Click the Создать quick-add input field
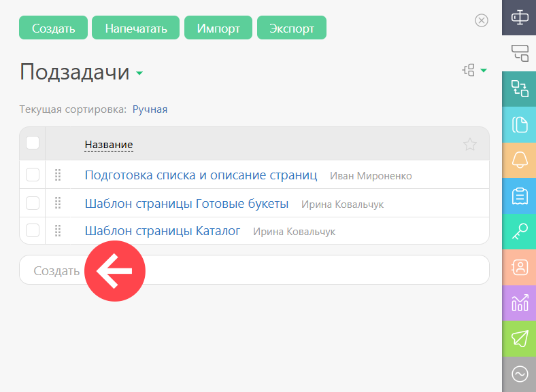The height and width of the screenshot is (392, 536). pyautogui.click(x=254, y=270)
